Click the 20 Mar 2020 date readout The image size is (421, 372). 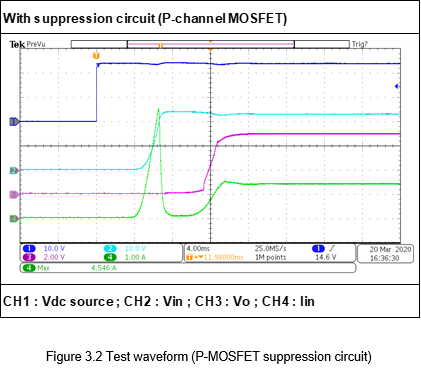click(390, 249)
